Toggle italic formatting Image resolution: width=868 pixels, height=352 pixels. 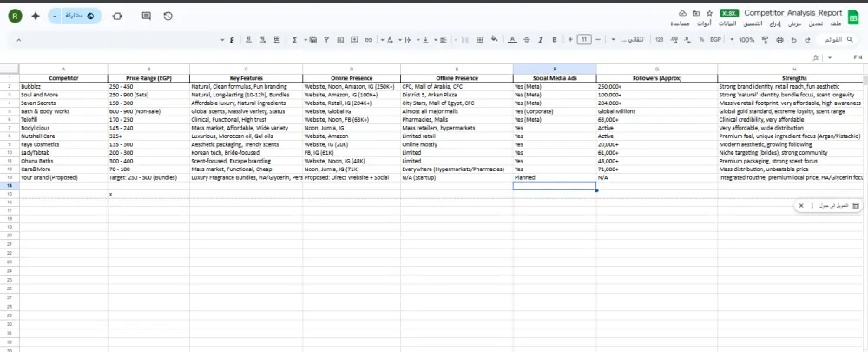pyautogui.click(x=541, y=40)
